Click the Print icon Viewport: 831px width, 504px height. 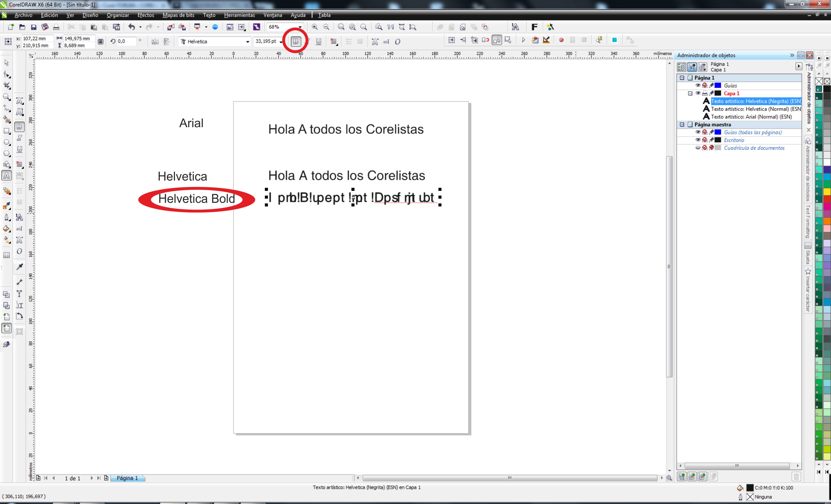56,27
